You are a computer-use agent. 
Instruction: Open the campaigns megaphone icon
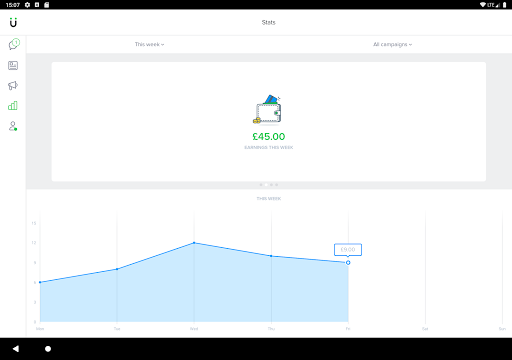pyautogui.click(x=13, y=86)
